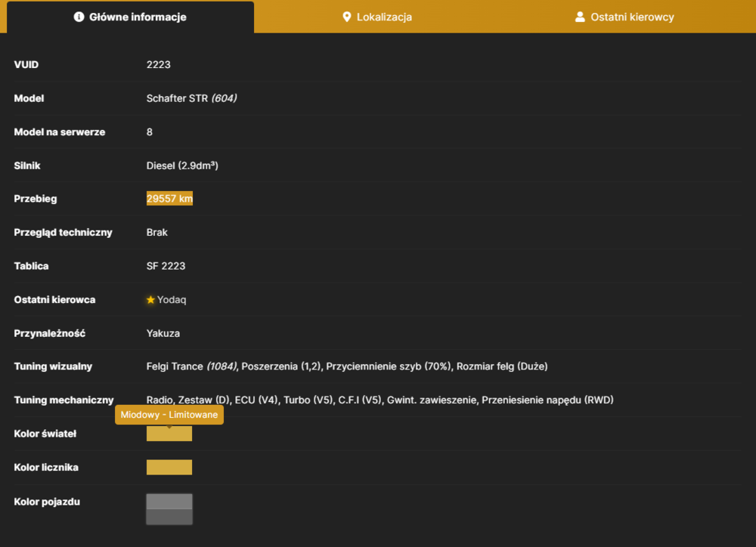The image size is (756, 547).
Task: Click the engine value Diesel (2.9dm³)
Action: coord(182,165)
